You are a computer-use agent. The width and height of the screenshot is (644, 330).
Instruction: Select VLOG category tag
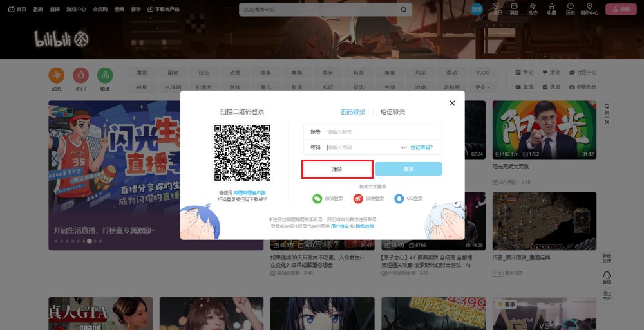coord(482,73)
